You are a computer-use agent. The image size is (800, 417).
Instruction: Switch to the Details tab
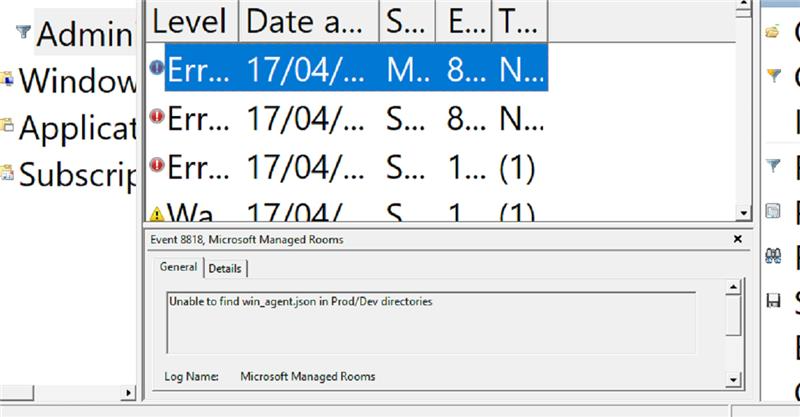click(x=225, y=268)
